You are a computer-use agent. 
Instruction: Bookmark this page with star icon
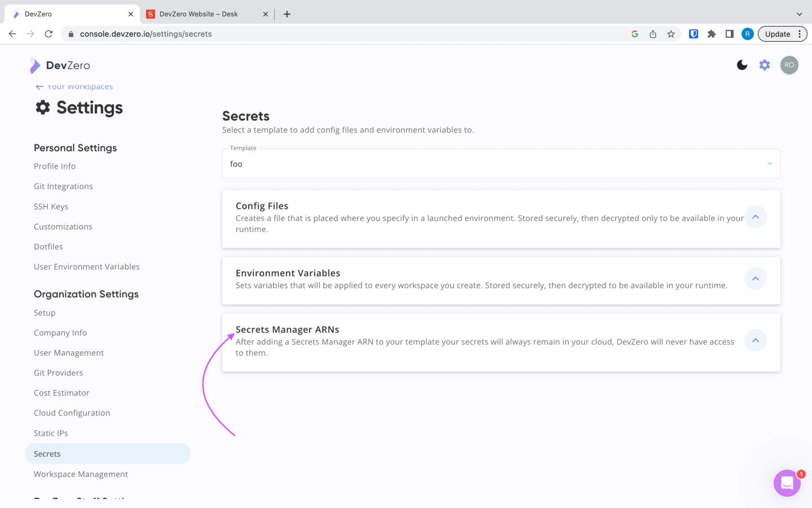pyautogui.click(x=671, y=34)
